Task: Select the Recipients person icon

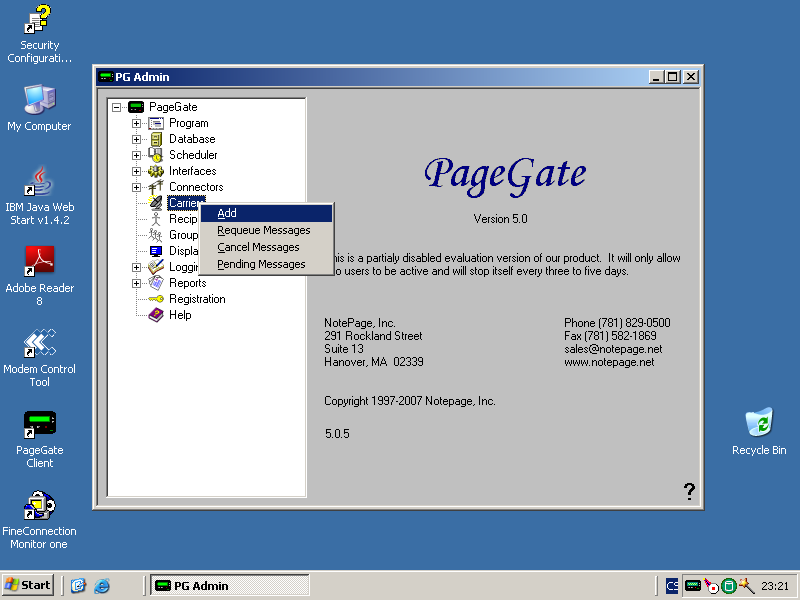Action: [x=156, y=219]
